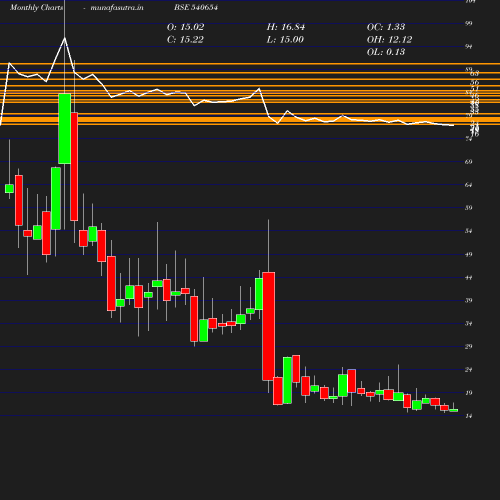Click the huge red candle at the sharp drop
Screen dimensions: 500x500
tap(269, 326)
